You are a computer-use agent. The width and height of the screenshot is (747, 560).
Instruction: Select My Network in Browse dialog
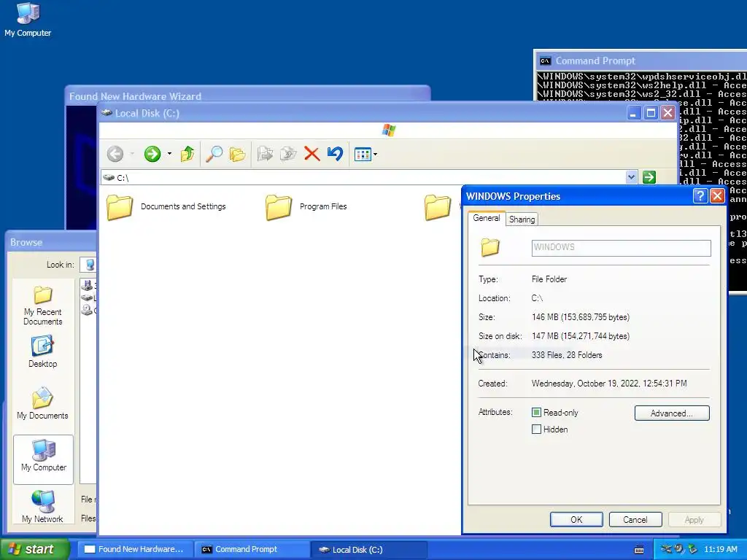[x=42, y=507]
